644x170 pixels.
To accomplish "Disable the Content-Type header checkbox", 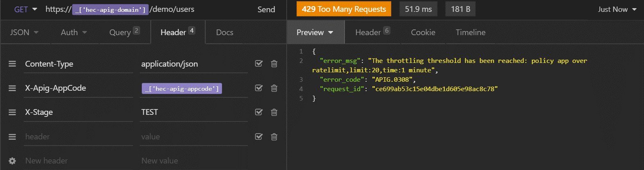I will coord(259,64).
